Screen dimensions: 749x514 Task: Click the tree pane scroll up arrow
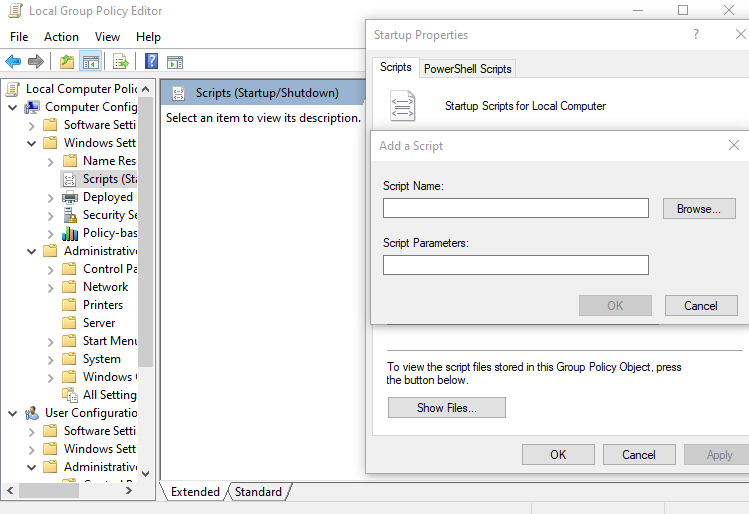[x=146, y=89]
